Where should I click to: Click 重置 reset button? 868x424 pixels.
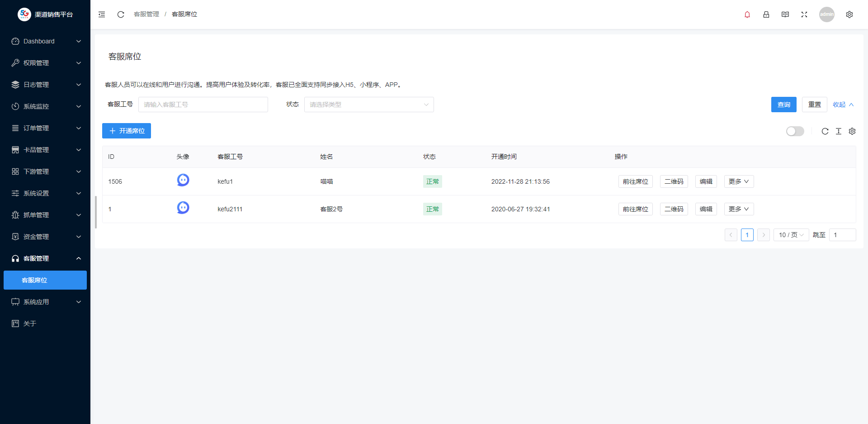click(815, 105)
